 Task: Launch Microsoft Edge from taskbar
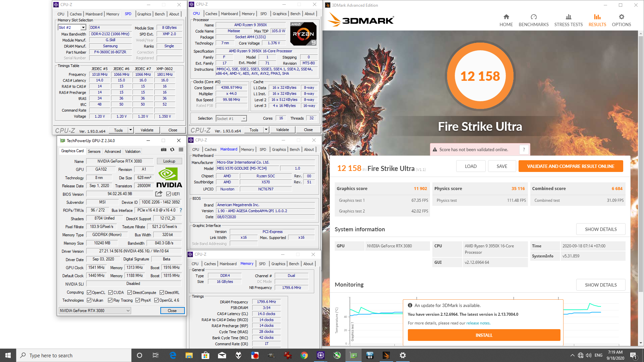click(x=173, y=355)
